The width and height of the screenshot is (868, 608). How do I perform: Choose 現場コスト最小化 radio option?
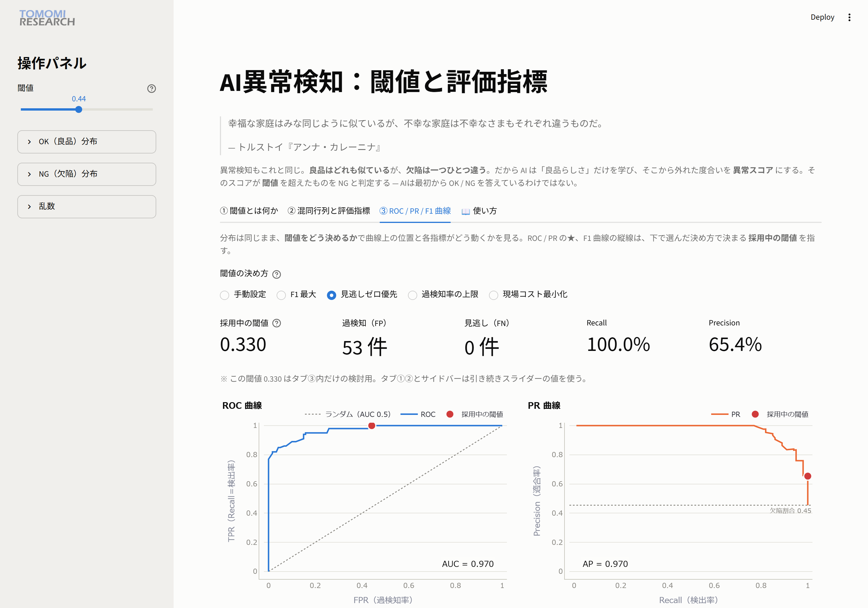click(528, 294)
